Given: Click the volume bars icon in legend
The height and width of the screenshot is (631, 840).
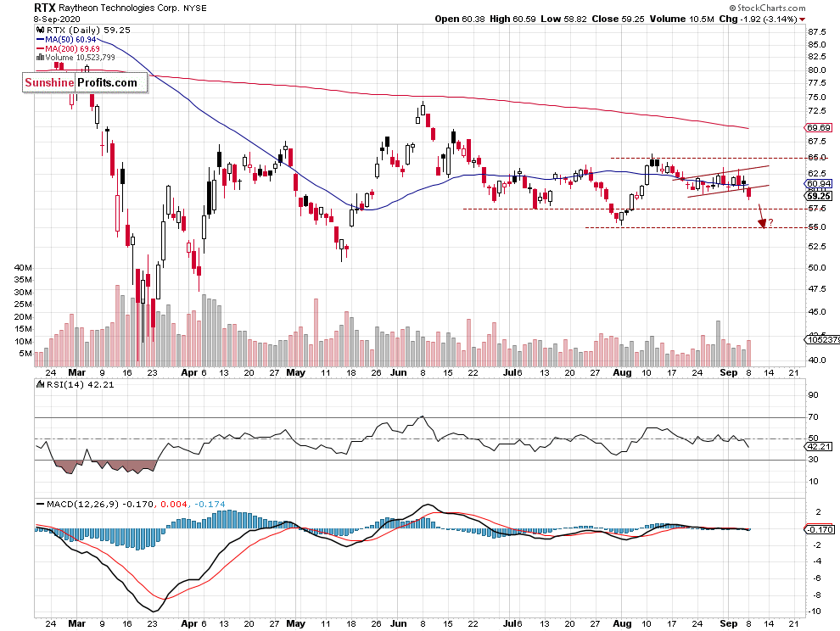Looking at the screenshot, I should (x=40, y=58).
